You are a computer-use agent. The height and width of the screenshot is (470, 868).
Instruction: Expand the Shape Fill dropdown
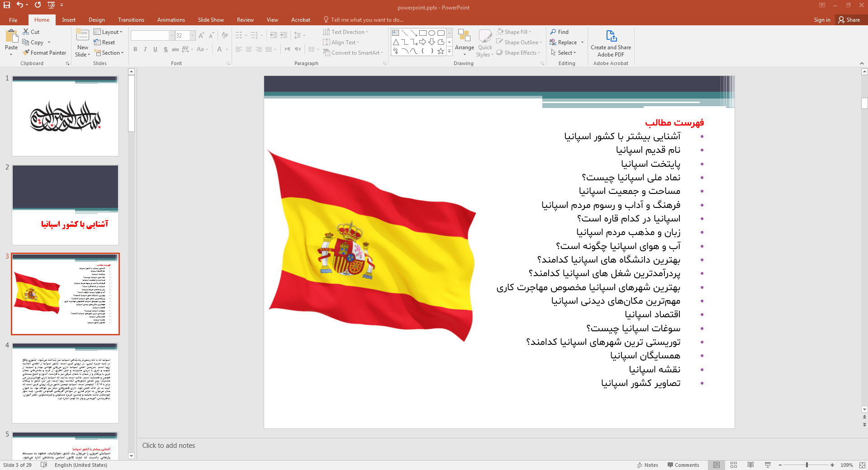pyautogui.click(x=530, y=32)
